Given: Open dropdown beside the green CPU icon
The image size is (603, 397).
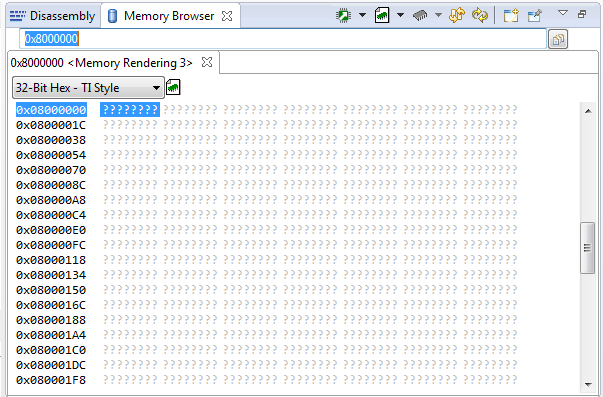Looking at the screenshot, I should (362, 15).
